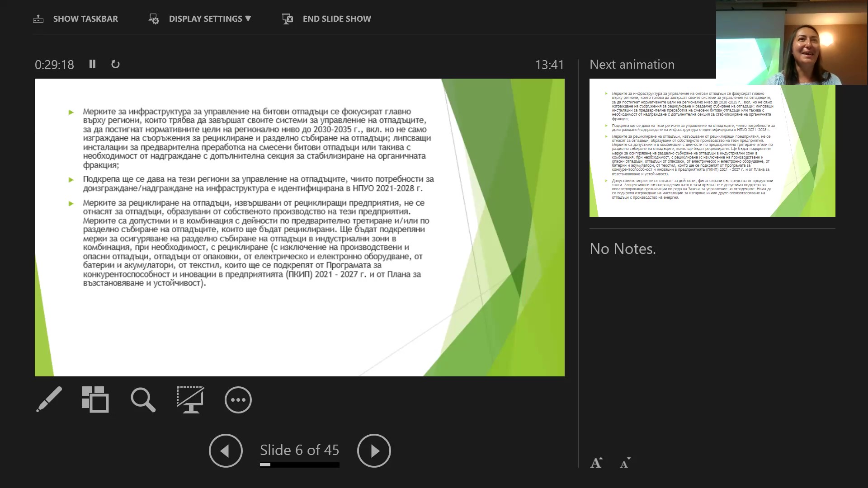Click the Slide 6 of 45 indicator
The height and width of the screenshot is (488, 868).
(299, 450)
